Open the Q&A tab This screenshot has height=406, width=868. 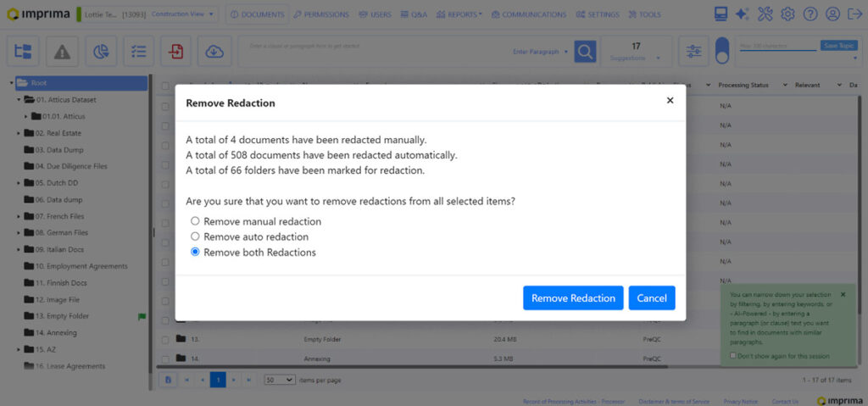414,14
